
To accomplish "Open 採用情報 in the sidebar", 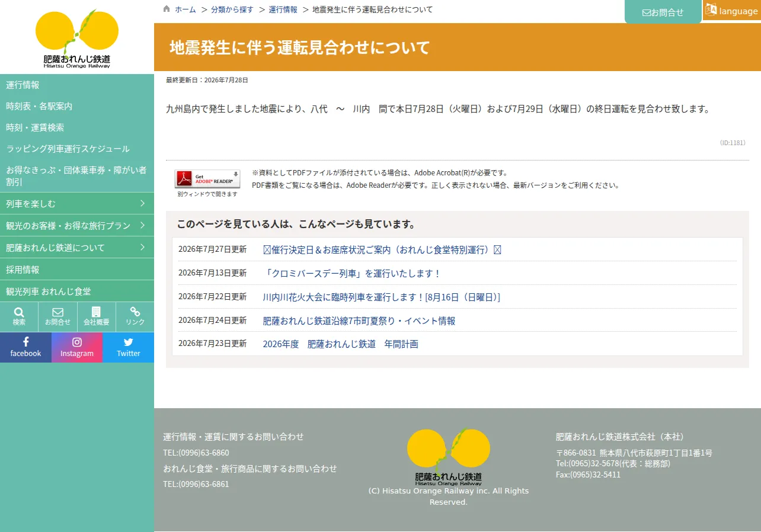I will coord(77,270).
